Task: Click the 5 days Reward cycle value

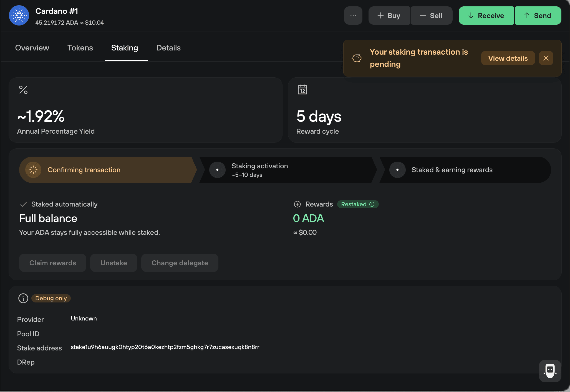Action: 319,116
